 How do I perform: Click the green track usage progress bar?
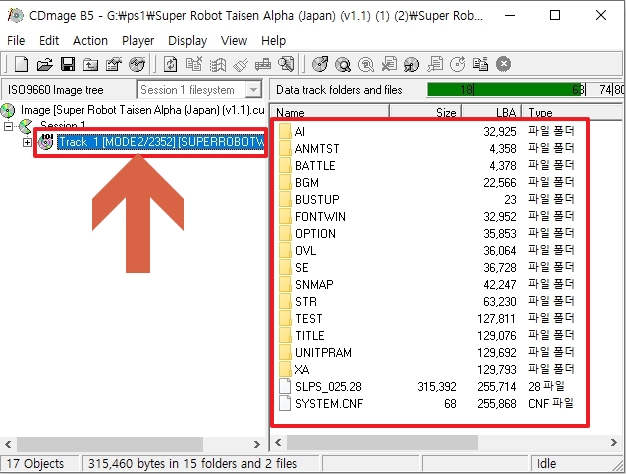point(506,90)
